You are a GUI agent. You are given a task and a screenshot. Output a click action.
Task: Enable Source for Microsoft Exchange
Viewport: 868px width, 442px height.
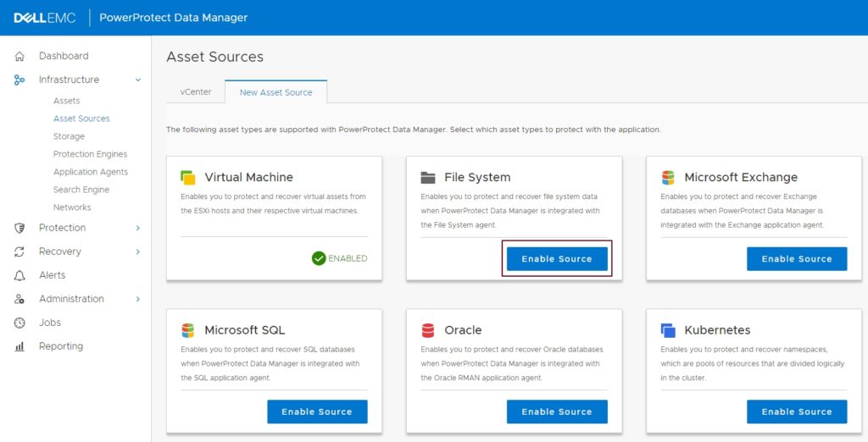pyautogui.click(x=797, y=259)
